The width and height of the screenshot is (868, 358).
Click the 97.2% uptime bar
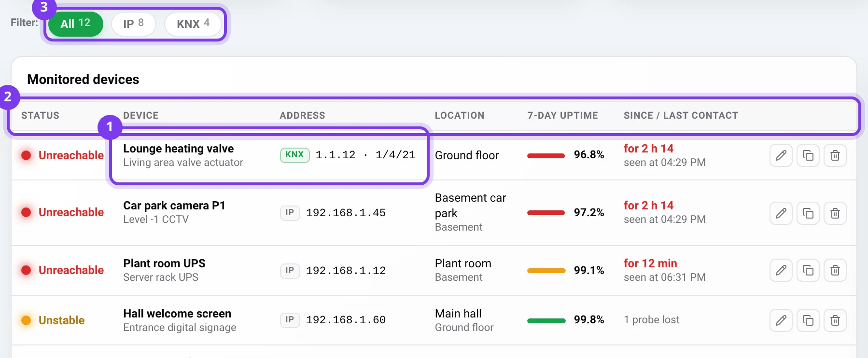(546, 213)
